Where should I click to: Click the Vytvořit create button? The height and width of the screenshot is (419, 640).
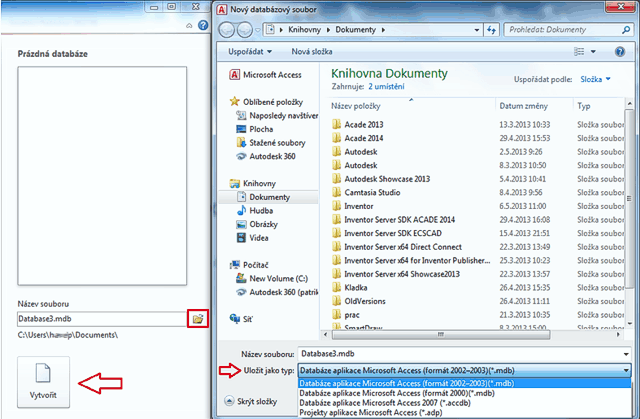click(x=43, y=382)
